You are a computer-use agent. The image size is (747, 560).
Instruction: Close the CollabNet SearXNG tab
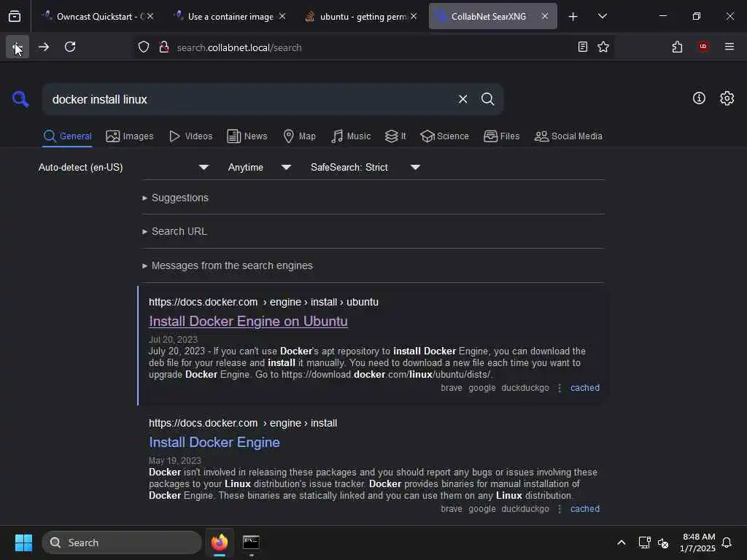click(544, 16)
